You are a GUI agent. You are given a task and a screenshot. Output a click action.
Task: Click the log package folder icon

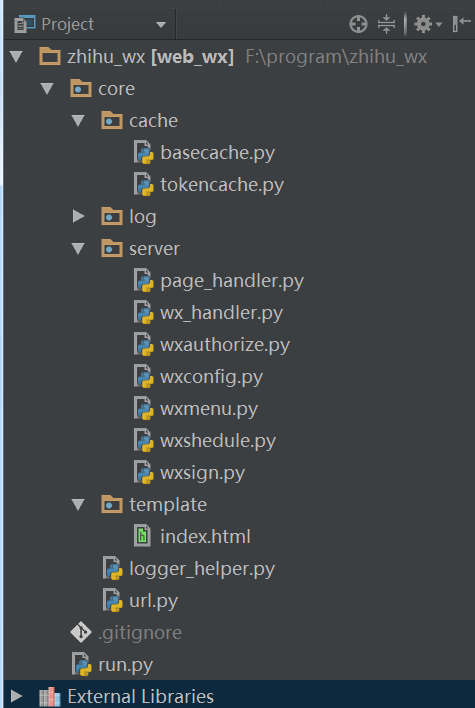click(112, 216)
